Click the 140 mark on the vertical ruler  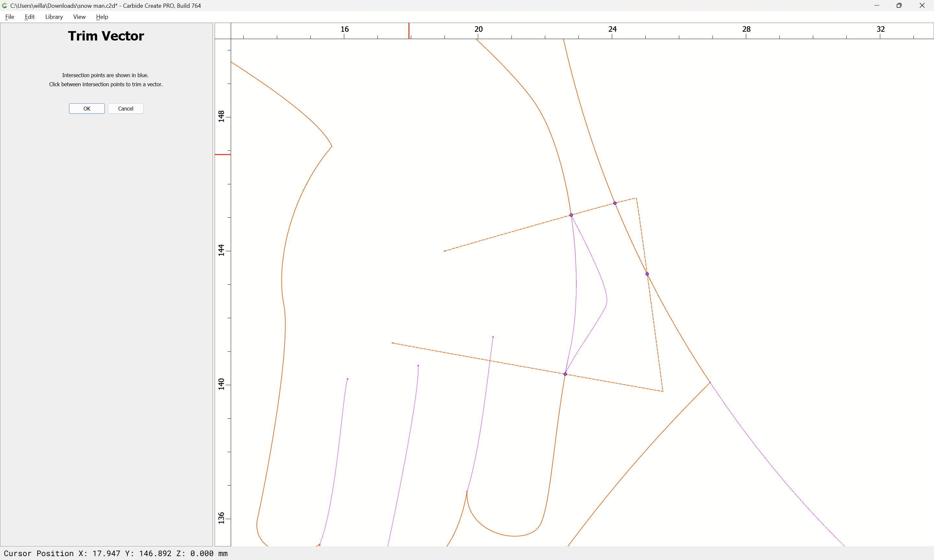[x=221, y=384]
